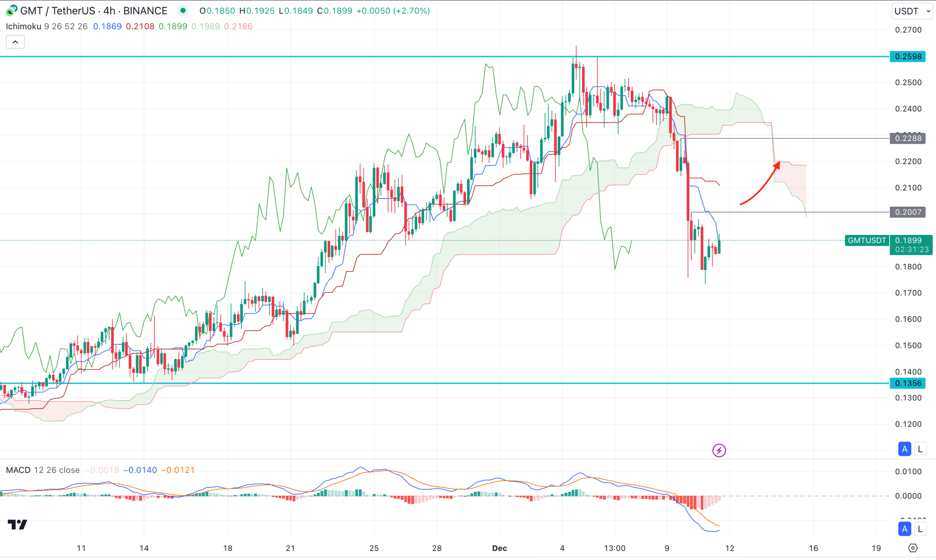Open the USDT currency dropdown
Screen dimensions: 936x560
pos(911,11)
